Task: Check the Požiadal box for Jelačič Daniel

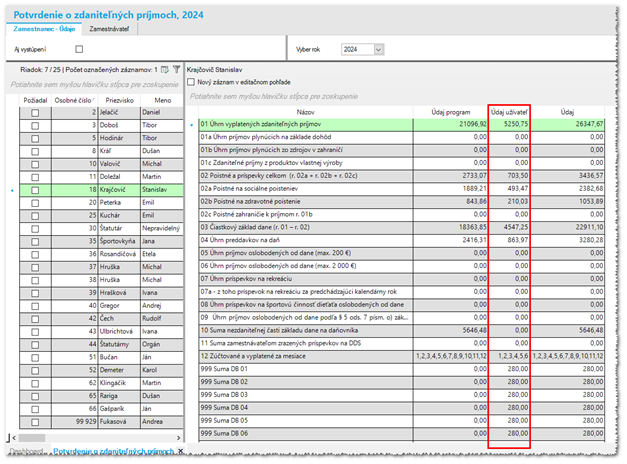Action: click(35, 113)
